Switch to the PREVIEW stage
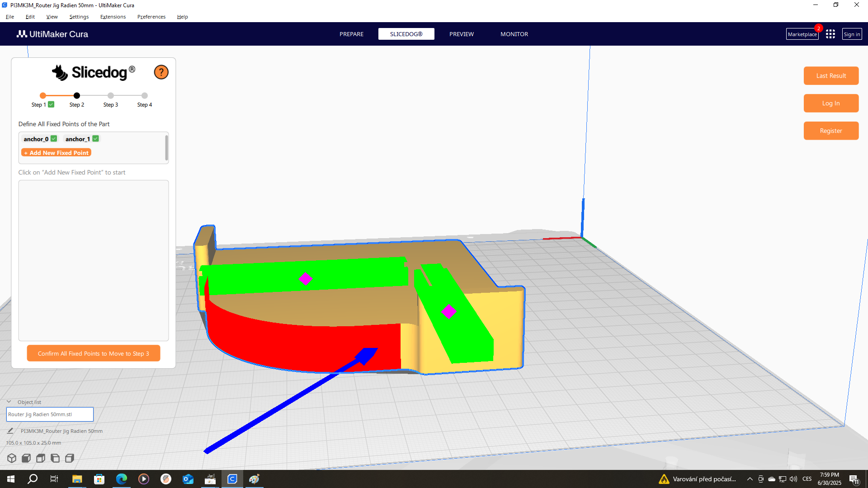 pos(462,34)
